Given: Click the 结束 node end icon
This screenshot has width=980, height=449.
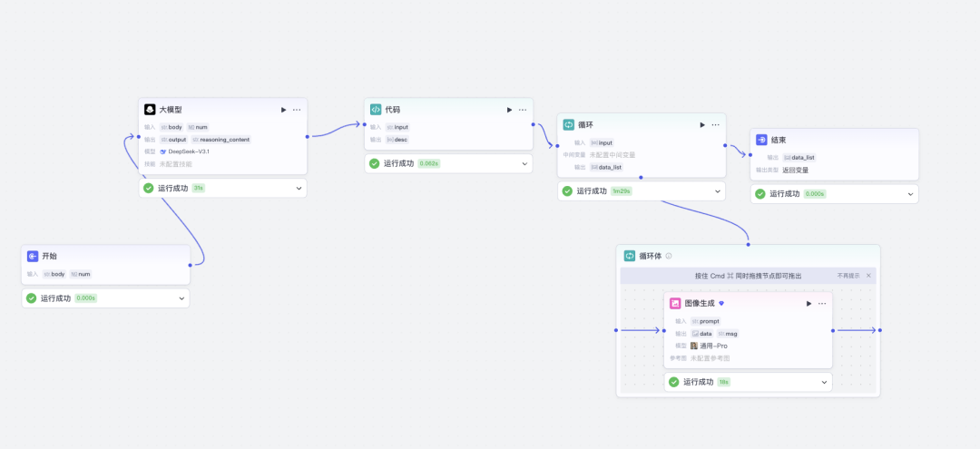Looking at the screenshot, I should pos(762,140).
